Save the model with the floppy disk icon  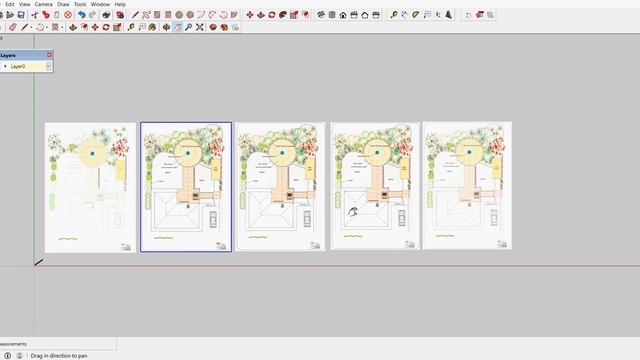(x=21, y=15)
